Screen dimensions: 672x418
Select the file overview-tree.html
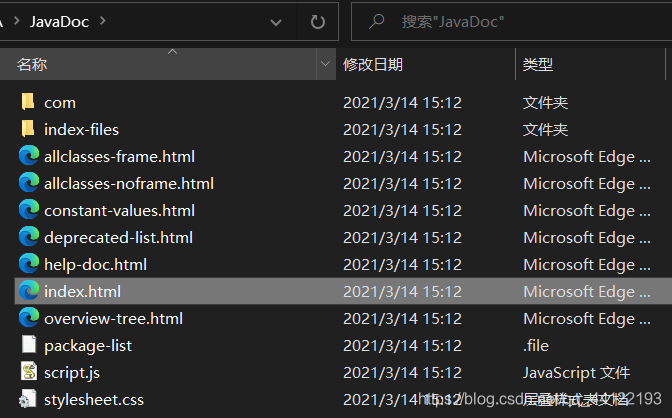pyautogui.click(x=114, y=319)
